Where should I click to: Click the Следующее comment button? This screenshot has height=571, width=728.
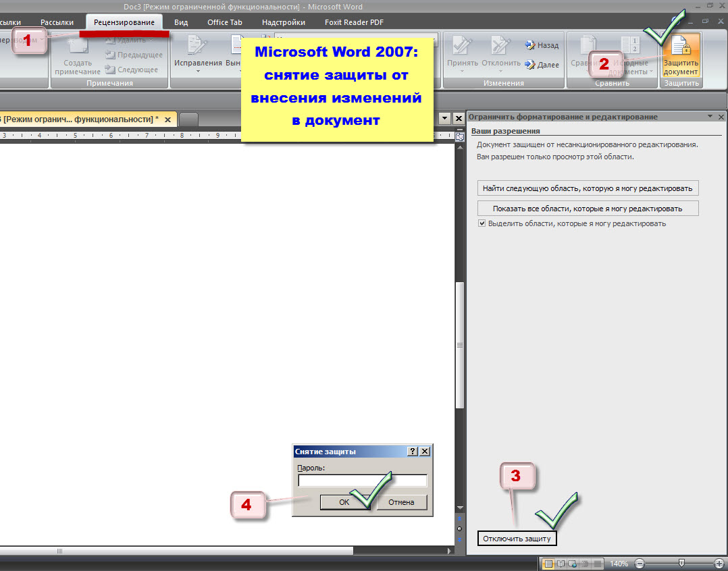pyautogui.click(x=132, y=70)
